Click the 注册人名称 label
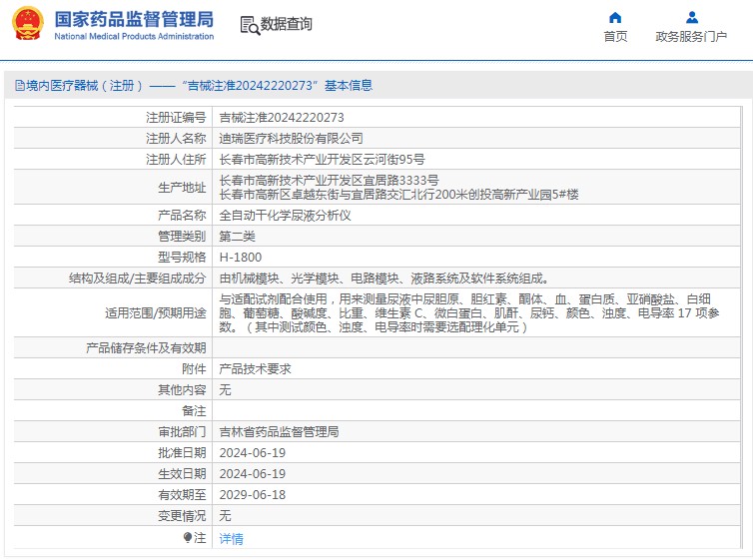753x560 pixels. click(176, 139)
